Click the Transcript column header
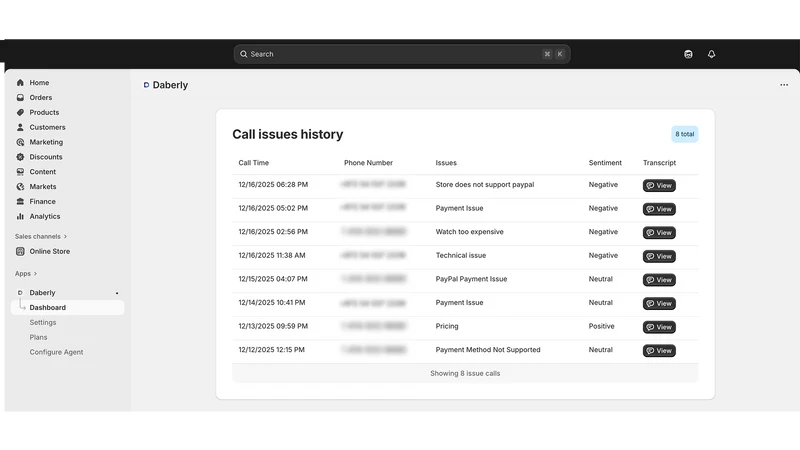The width and height of the screenshot is (800, 450). [659, 163]
